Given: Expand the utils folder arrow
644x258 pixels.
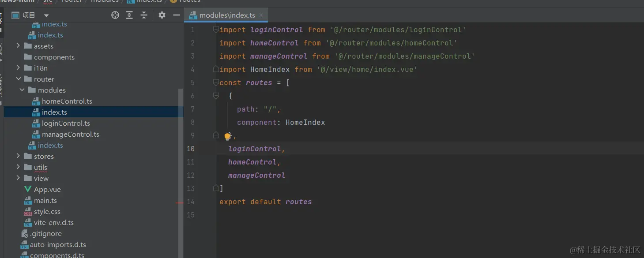Looking at the screenshot, I should pos(18,167).
